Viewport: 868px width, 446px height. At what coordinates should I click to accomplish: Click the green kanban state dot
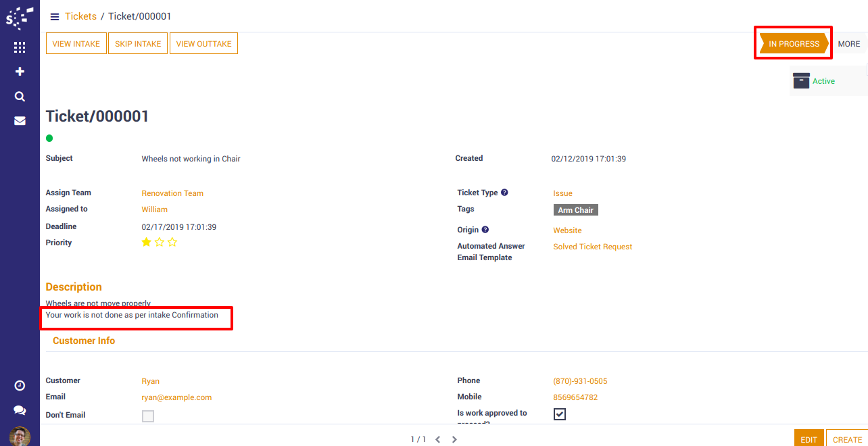point(49,139)
